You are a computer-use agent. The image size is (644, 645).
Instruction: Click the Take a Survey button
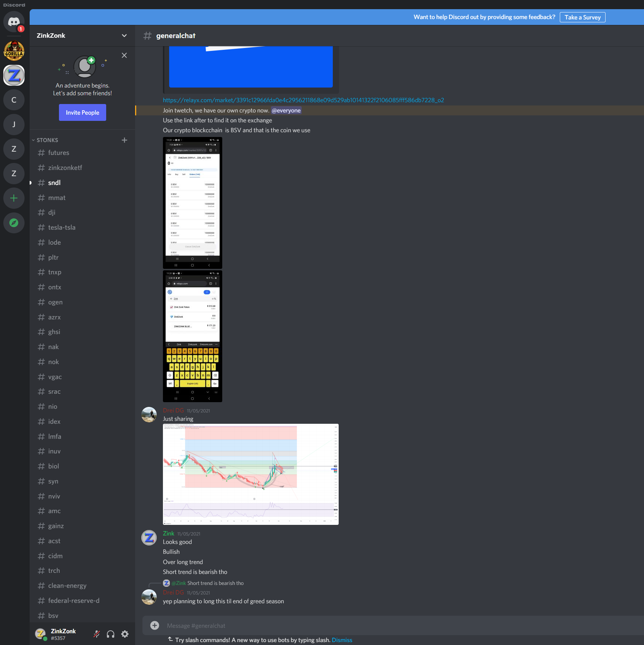click(582, 17)
